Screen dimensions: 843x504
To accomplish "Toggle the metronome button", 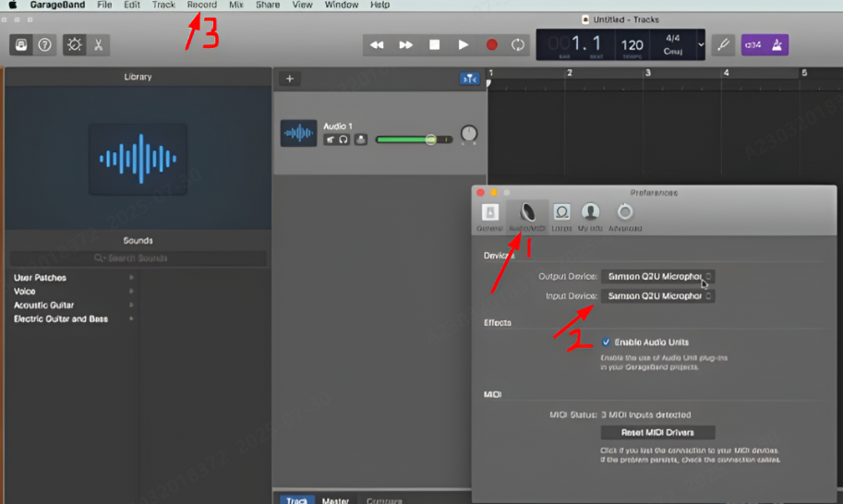I will point(777,45).
